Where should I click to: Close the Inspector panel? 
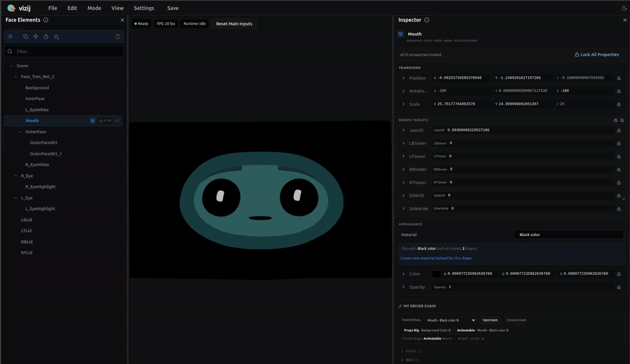(x=625, y=20)
